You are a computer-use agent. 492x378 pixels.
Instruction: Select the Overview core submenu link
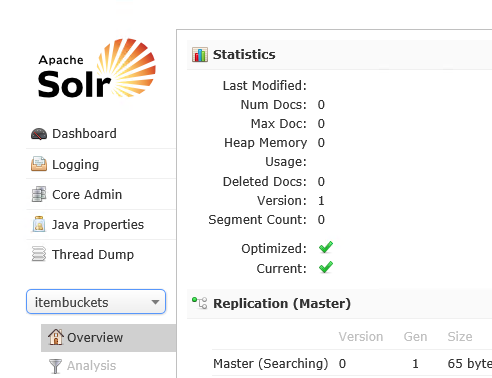(x=109, y=338)
